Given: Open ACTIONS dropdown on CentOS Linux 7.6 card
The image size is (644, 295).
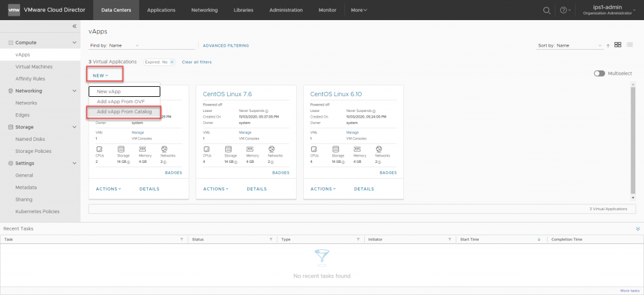Looking at the screenshot, I should (216, 189).
